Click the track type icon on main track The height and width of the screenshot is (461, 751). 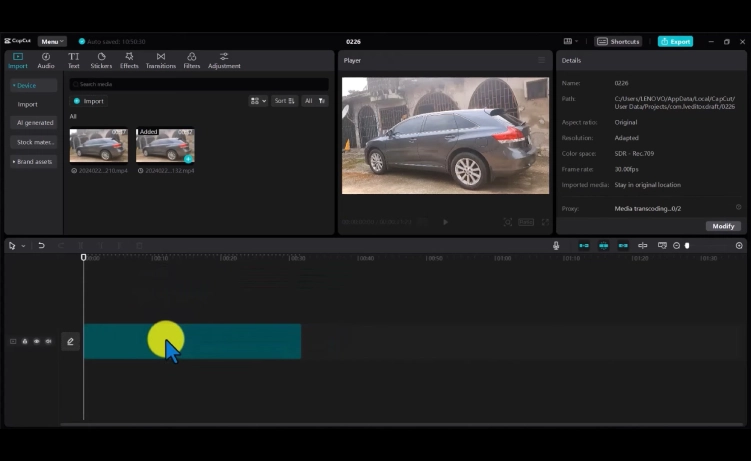pyautogui.click(x=13, y=341)
